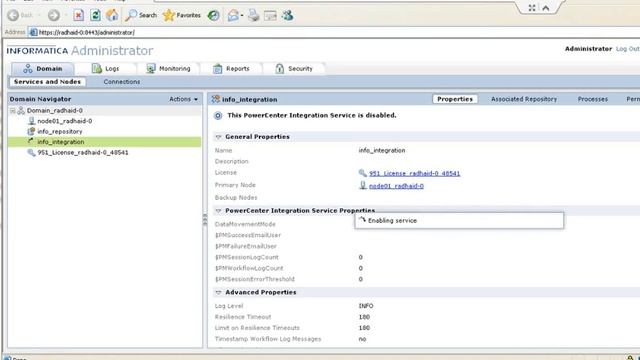Click the browser Forward arrow button
640x360 pixels.
pos(53,16)
